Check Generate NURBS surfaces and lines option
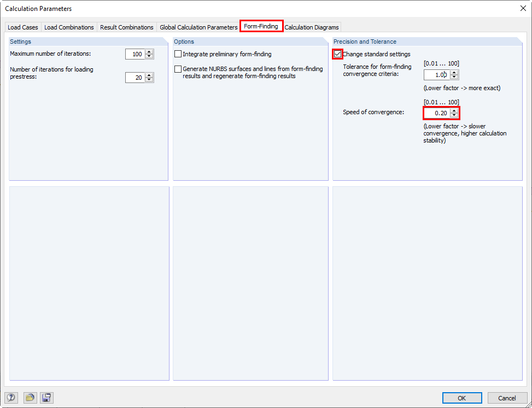Viewport: 532px width, 408px height. pyautogui.click(x=178, y=69)
